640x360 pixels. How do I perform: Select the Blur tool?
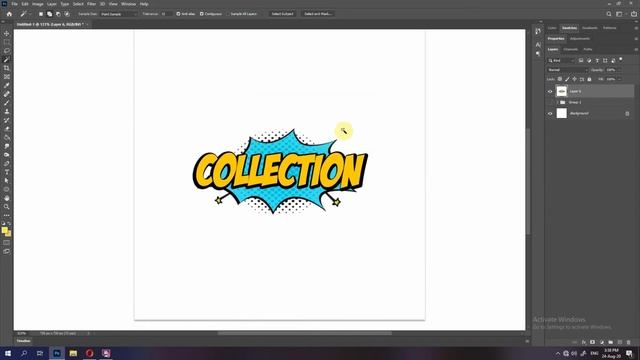[7, 146]
